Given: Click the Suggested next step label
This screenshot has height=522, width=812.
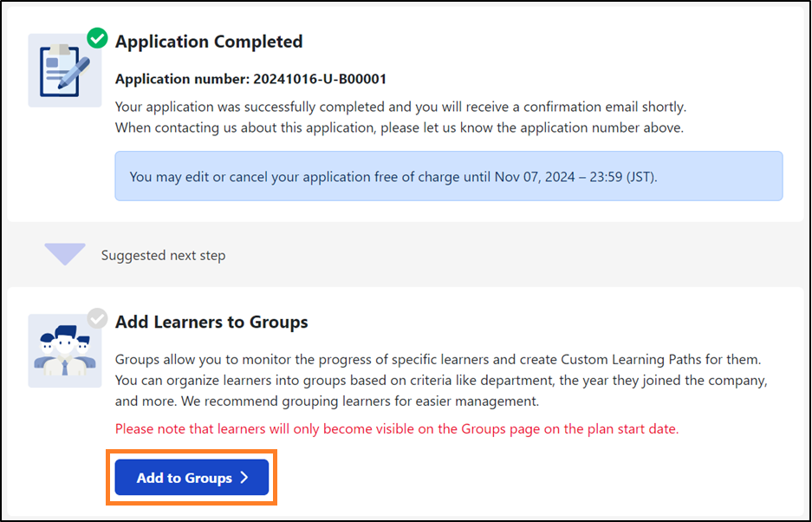Looking at the screenshot, I should coord(163,255).
